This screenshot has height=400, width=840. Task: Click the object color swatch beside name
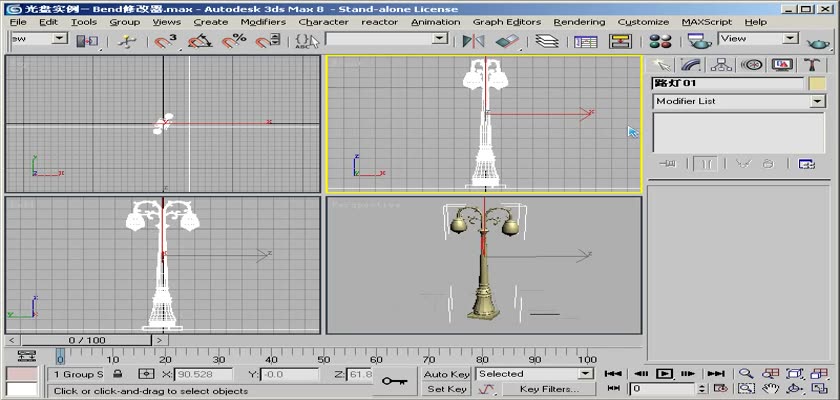point(817,83)
